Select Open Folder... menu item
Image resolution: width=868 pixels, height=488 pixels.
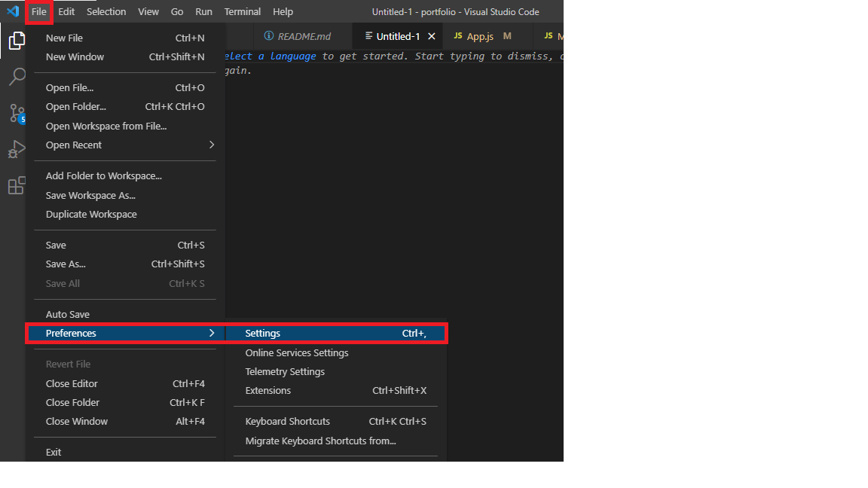[75, 106]
